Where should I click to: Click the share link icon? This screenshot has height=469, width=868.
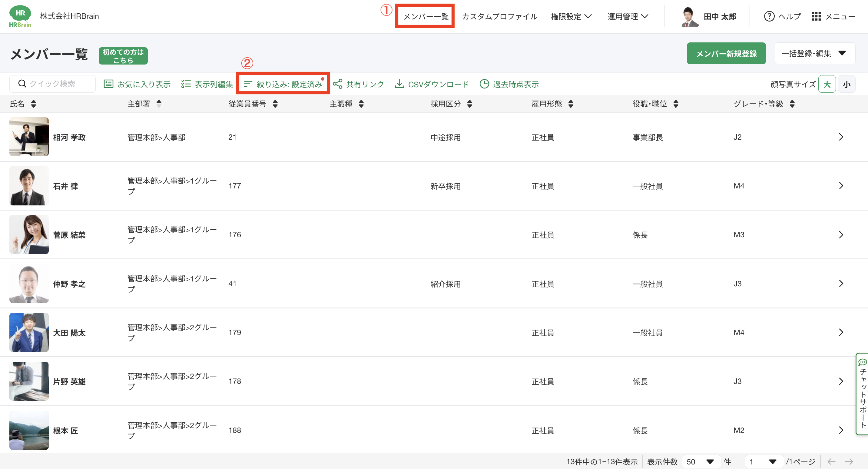pos(337,84)
